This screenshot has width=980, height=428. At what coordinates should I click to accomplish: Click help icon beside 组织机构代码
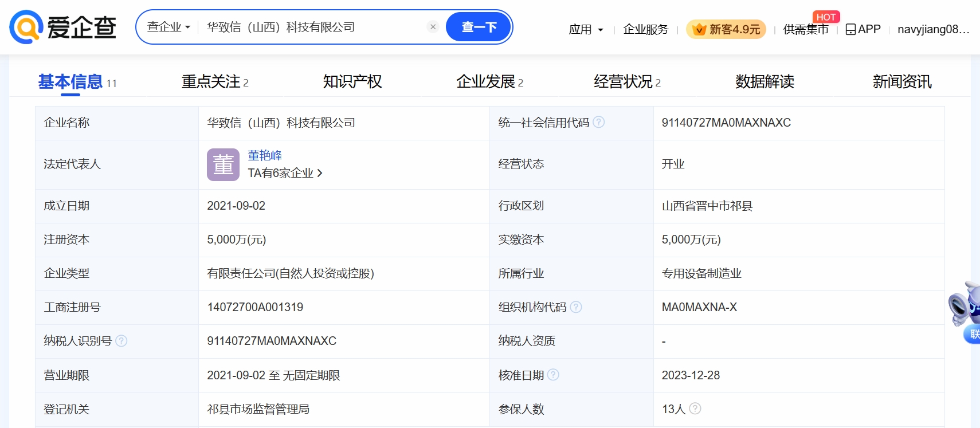(x=576, y=307)
